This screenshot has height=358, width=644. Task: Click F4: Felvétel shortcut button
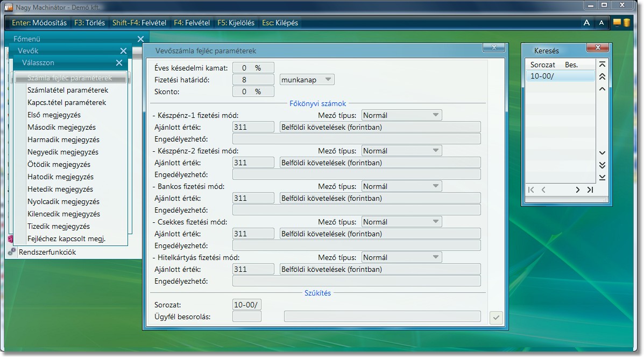(192, 23)
